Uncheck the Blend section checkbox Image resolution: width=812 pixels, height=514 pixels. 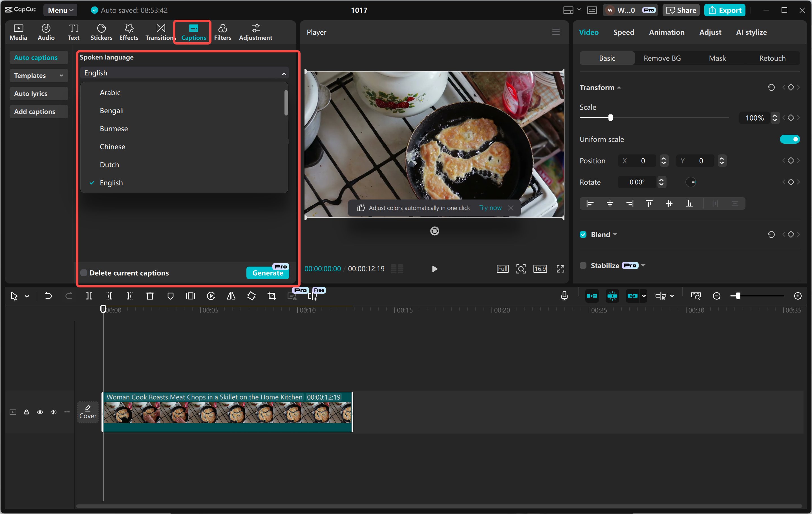click(x=583, y=234)
